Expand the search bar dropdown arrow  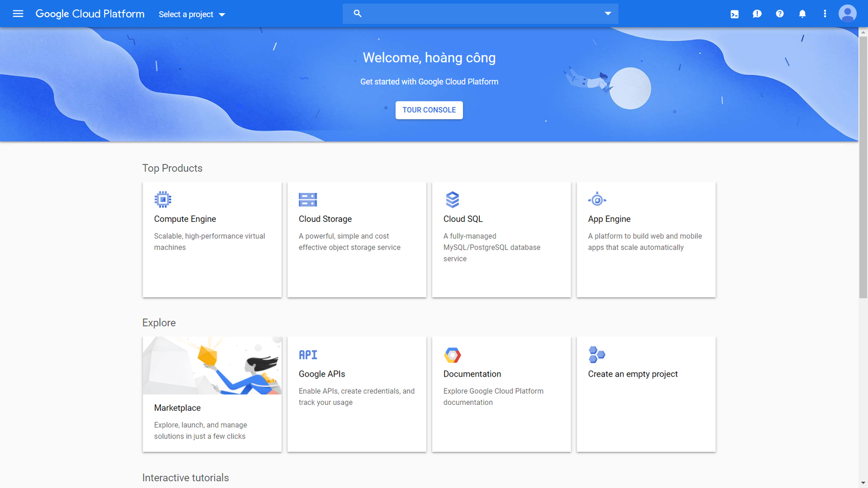pos(608,14)
